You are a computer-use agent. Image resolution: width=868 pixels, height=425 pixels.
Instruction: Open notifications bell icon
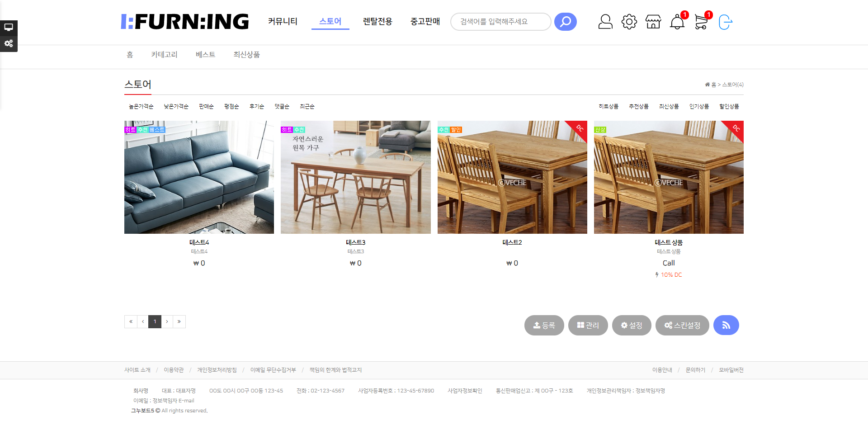pyautogui.click(x=677, y=22)
